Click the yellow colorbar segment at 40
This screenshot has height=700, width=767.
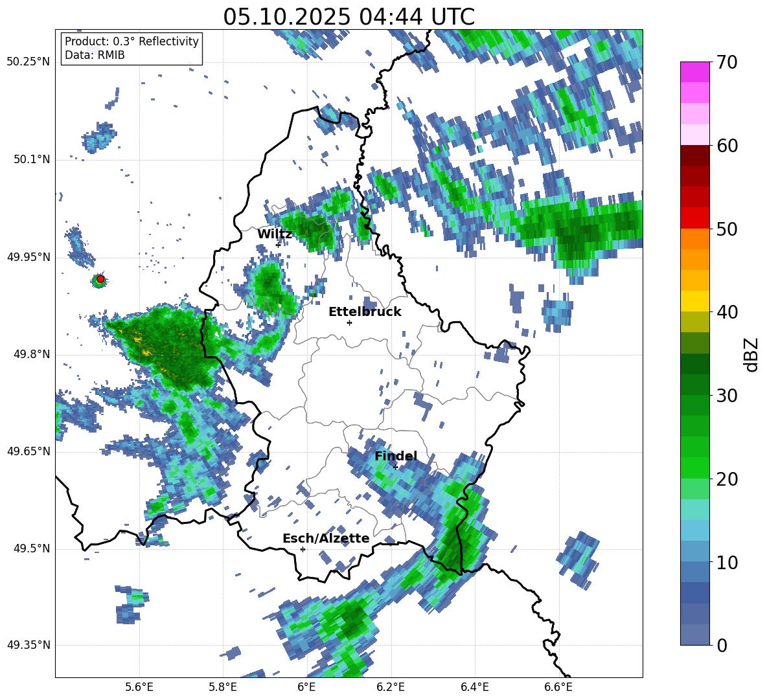694,301
